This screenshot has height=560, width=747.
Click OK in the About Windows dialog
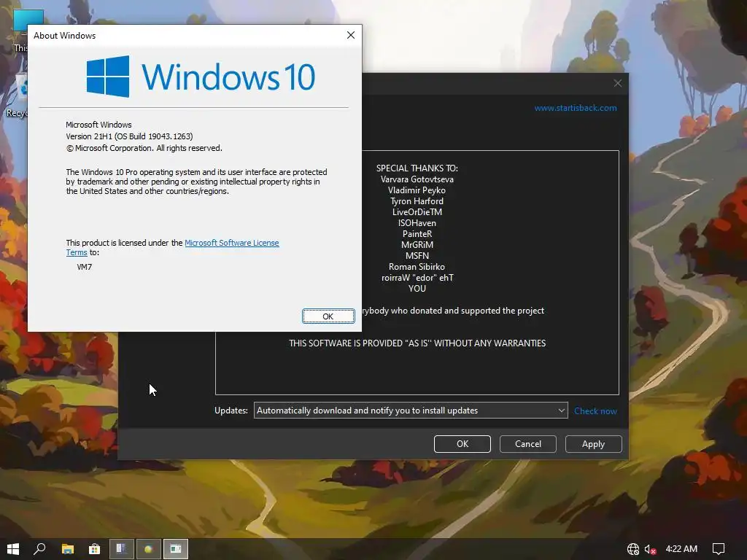pos(328,316)
